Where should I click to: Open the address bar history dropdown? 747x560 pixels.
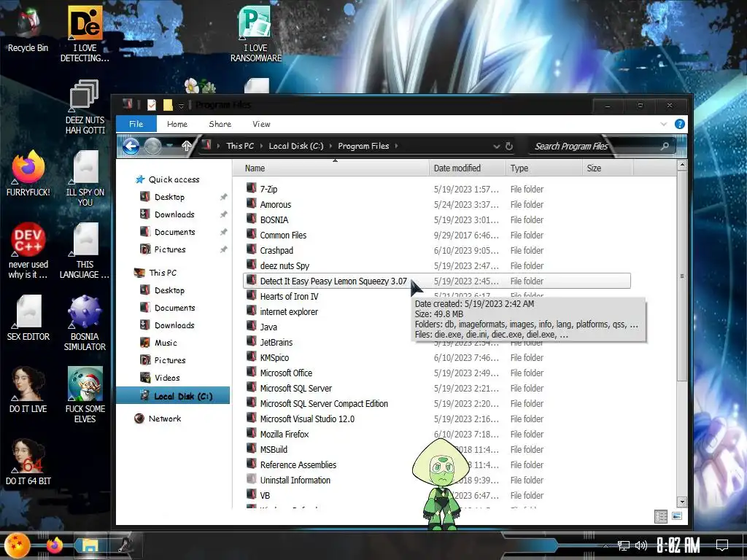click(x=496, y=146)
